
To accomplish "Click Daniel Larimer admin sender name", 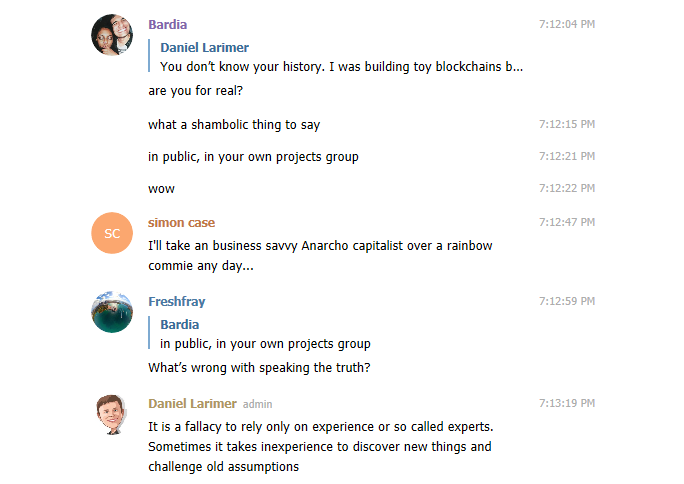I will click(194, 404).
